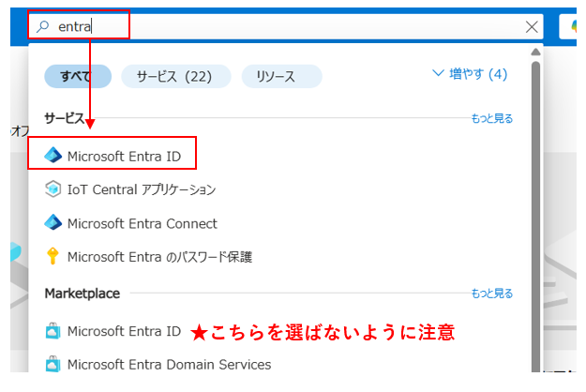Screen dimensions: 586x392
Task: Click the scrollbar up arrow
Action: [x=535, y=52]
